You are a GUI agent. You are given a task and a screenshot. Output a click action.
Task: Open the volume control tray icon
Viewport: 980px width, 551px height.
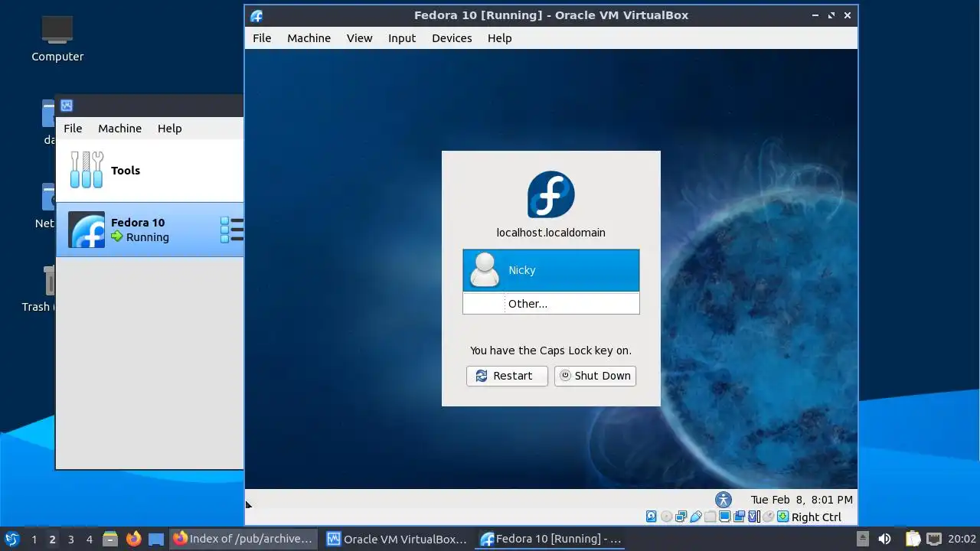click(884, 539)
